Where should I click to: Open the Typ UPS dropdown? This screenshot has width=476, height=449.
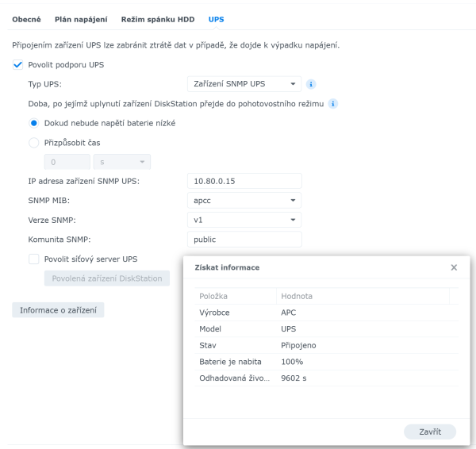click(x=244, y=83)
